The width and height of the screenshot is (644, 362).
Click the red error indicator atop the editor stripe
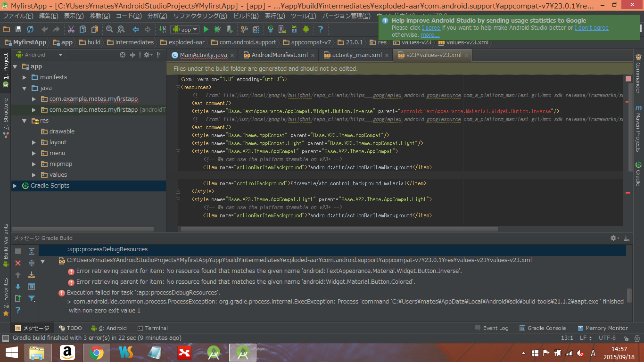pos(628,78)
